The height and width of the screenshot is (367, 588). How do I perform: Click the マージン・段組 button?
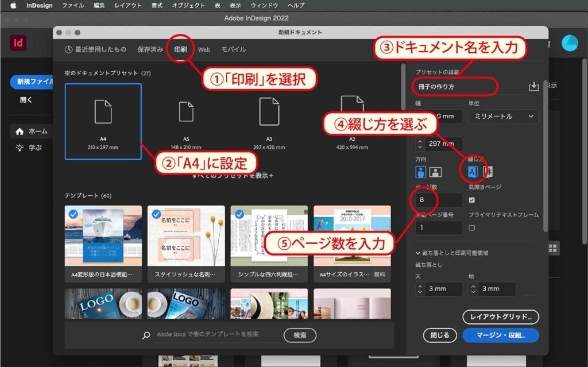500,335
